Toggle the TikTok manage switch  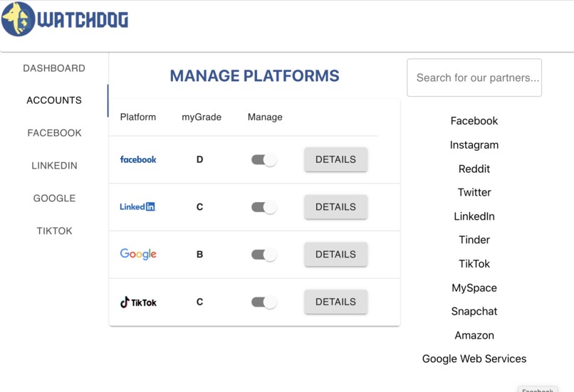[x=264, y=302]
